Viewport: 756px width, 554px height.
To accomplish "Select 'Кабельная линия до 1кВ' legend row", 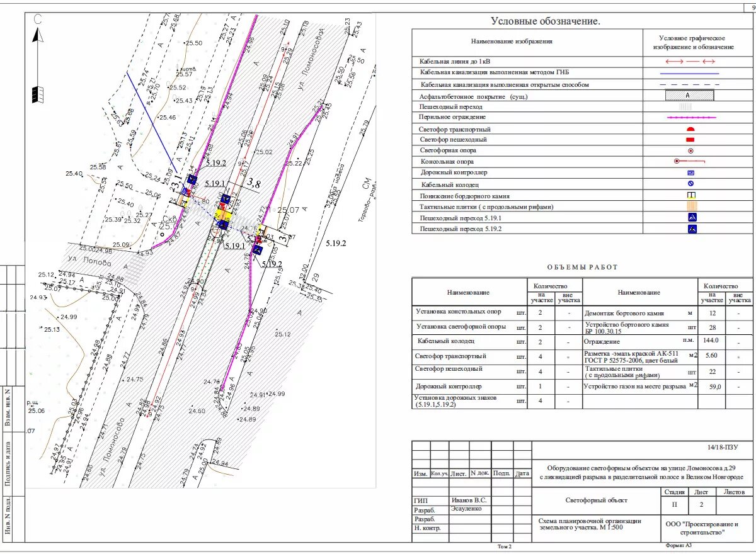I will [581, 62].
